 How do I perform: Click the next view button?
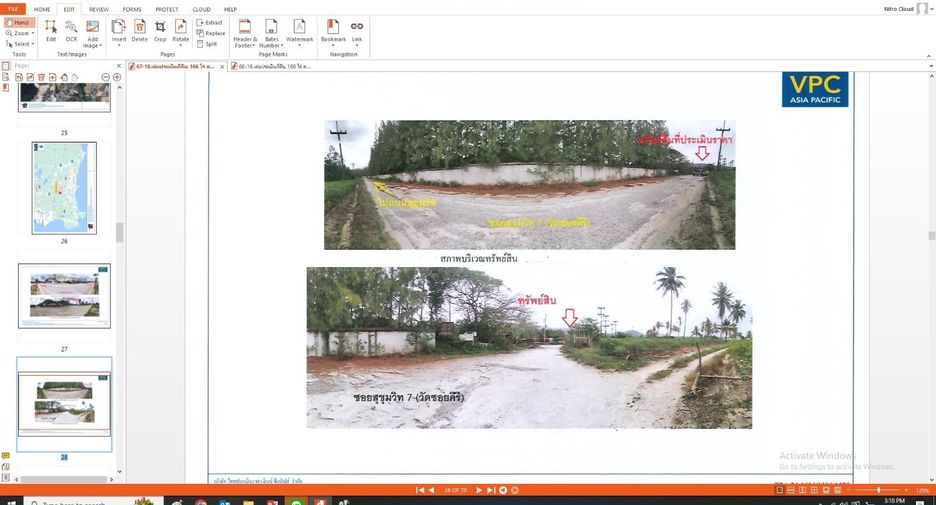(x=515, y=490)
